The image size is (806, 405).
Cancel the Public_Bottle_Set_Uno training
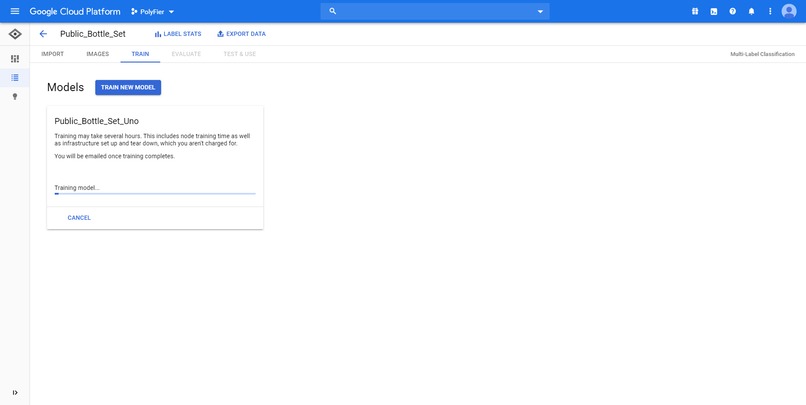click(79, 218)
